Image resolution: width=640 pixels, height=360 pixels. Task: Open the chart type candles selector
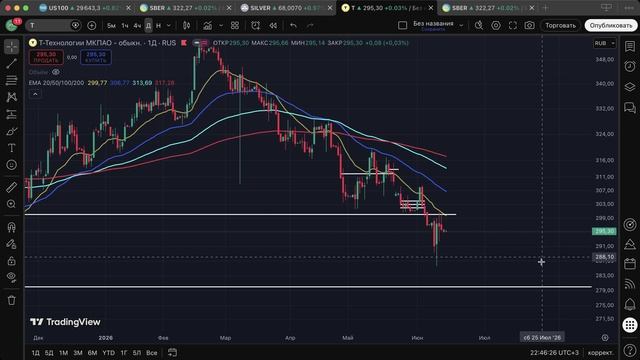[x=187, y=25]
